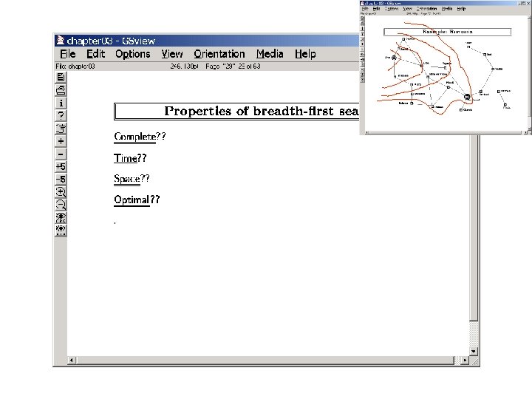Open Options menu in small Romania window

pyautogui.click(x=391, y=9)
